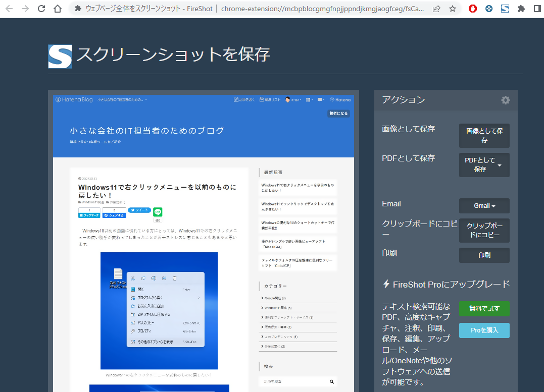Screen dimensions: 544x392
Task: Open the Chrome extensions puzzle menu
Action: tap(521, 9)
